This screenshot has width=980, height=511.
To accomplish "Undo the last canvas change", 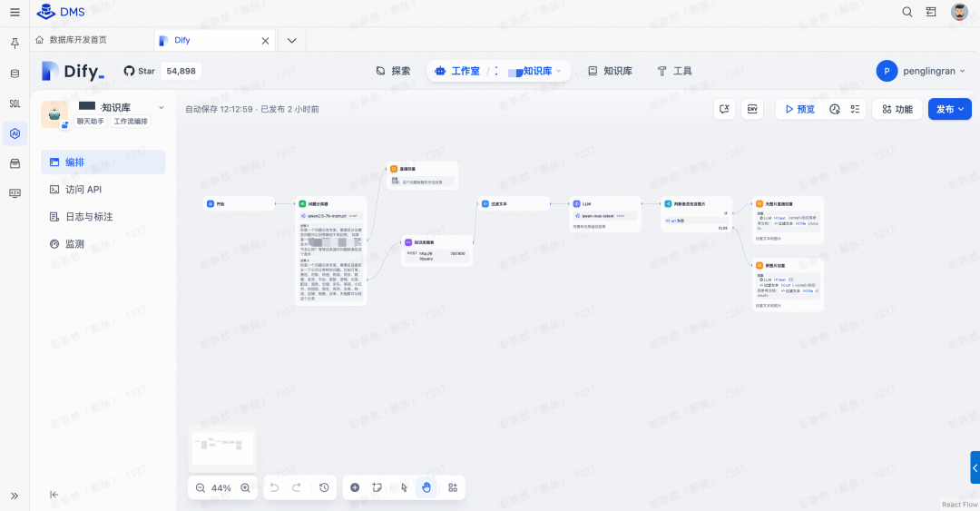I will point(274,488).
